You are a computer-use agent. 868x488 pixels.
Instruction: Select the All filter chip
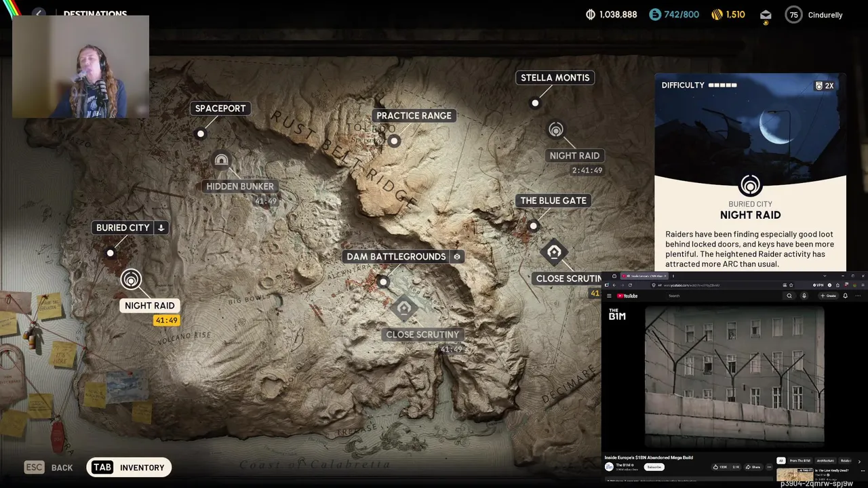[781, 461]
